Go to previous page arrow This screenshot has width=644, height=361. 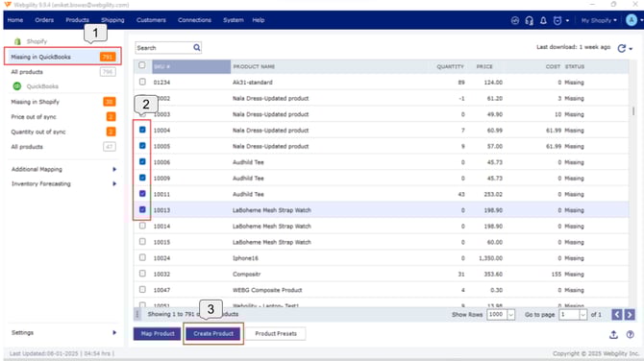point(616,314)
